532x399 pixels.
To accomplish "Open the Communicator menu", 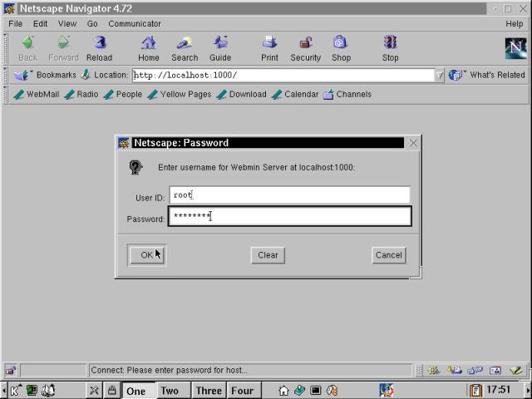I will 135,24.
